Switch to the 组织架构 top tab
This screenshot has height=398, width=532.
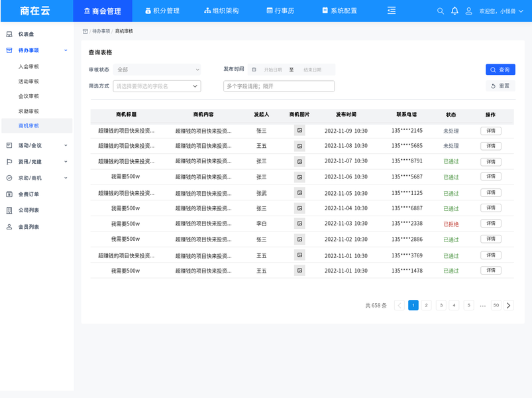coord(221,11)
